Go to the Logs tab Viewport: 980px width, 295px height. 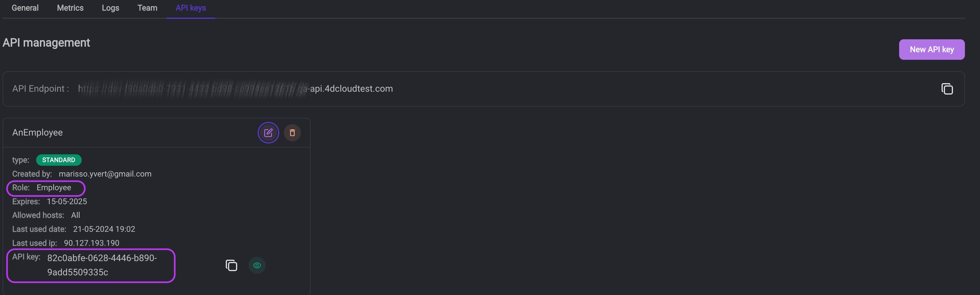point(110,8)
